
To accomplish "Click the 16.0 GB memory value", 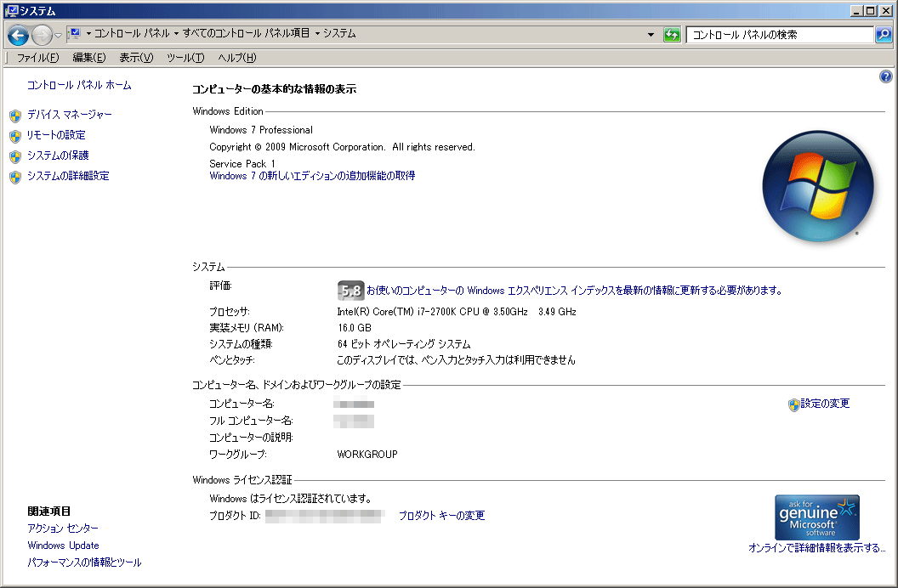I will (x=355, y=328).
